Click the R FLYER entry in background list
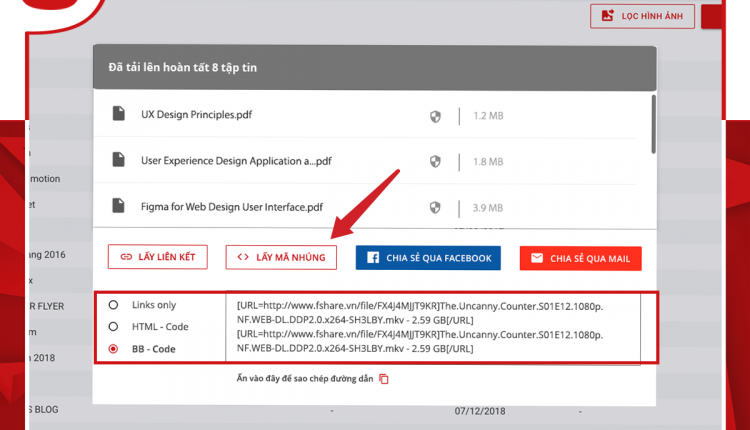Viewport: 750px width, 430px height. click(x=46, y=306)
